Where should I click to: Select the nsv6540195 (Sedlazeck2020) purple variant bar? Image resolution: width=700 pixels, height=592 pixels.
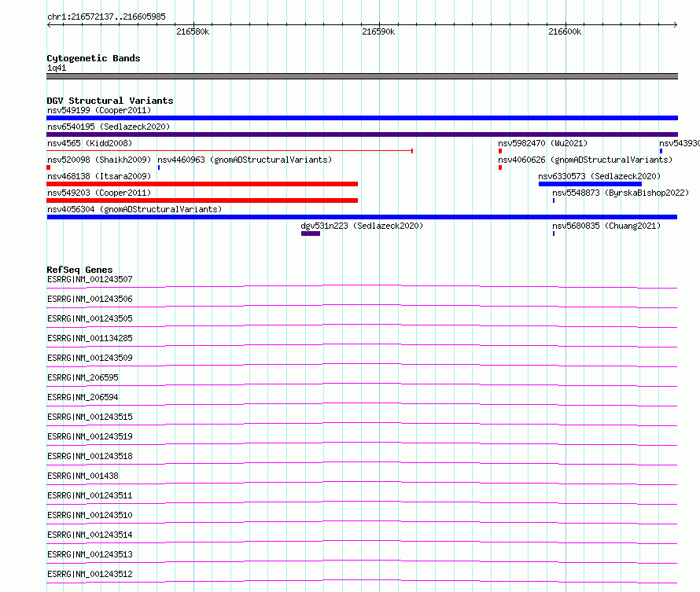point(362,134)
